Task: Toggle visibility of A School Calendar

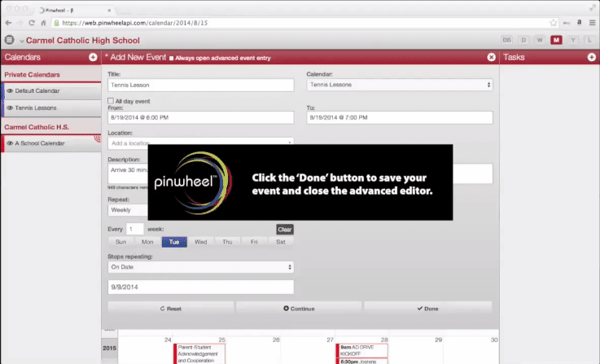Action: point(10,143)
